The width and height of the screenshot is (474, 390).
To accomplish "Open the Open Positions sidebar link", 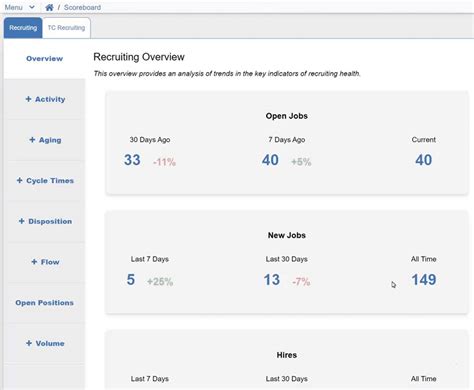I will [x=44, y=303].
